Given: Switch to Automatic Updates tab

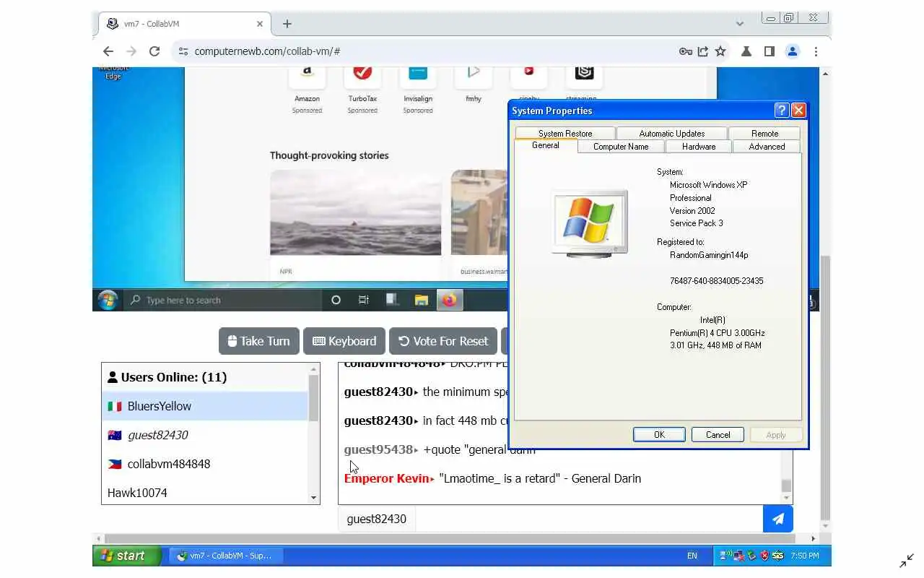Looking at the screenshot, I should tap(672, 133).
